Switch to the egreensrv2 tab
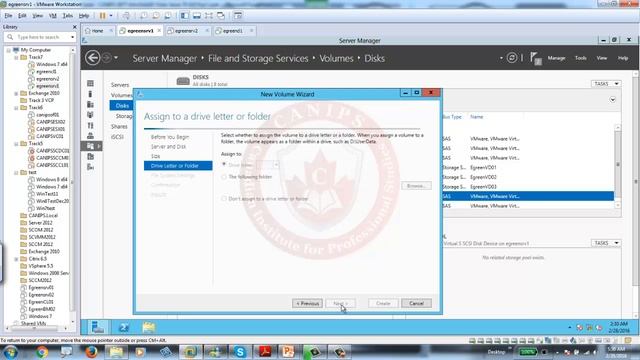 point(187,31)
